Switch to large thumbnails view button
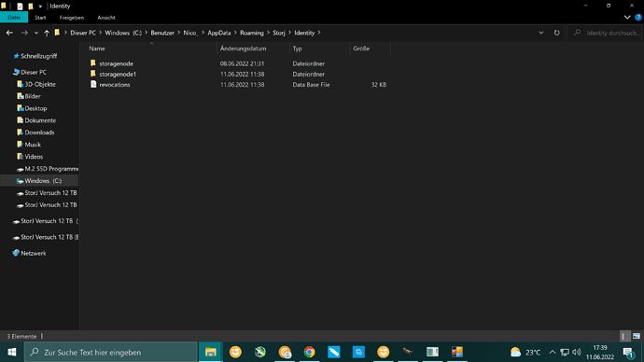Image resolution: width=644 pixels, height=362 pixels. click(x=637, y=336)
